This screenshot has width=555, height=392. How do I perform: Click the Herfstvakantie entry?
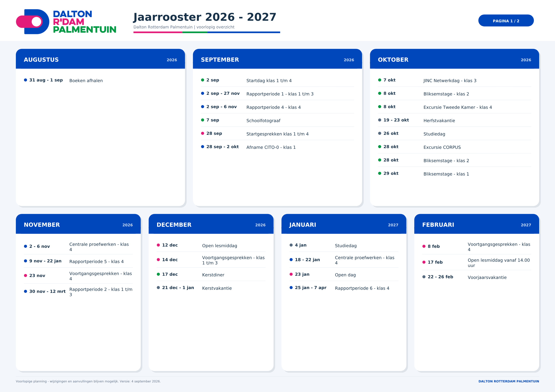(439, 120)
